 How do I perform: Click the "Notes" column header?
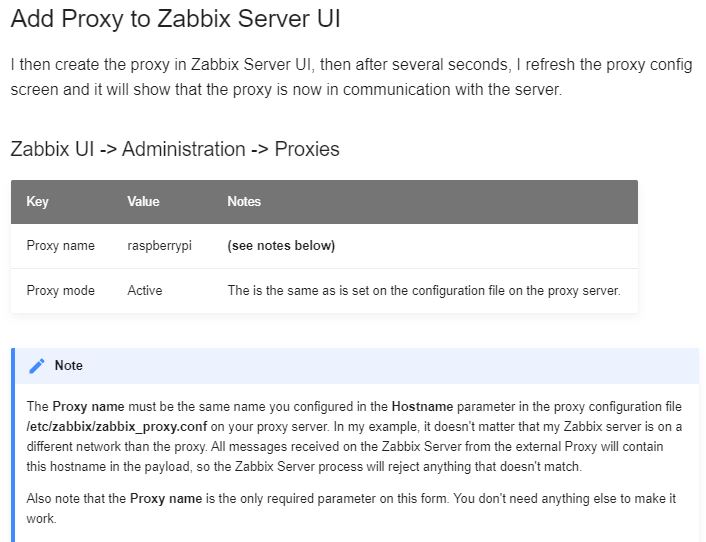[244, 202]
